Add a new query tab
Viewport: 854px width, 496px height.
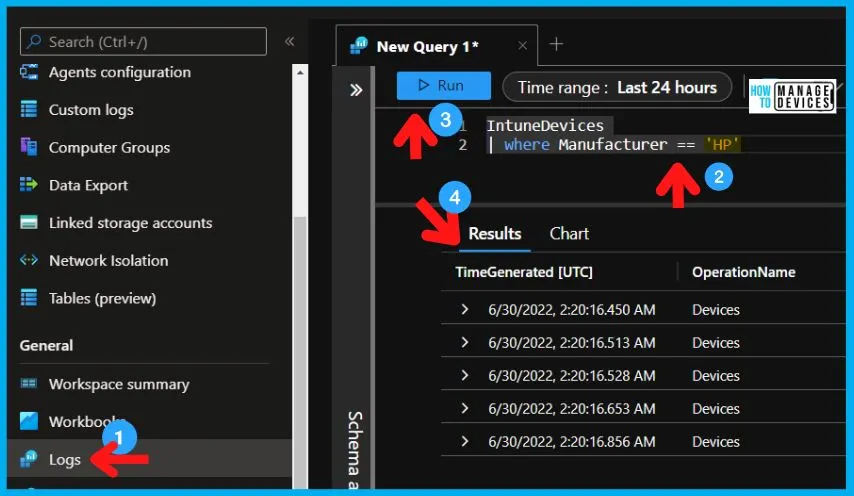click(x=556, y=44)
